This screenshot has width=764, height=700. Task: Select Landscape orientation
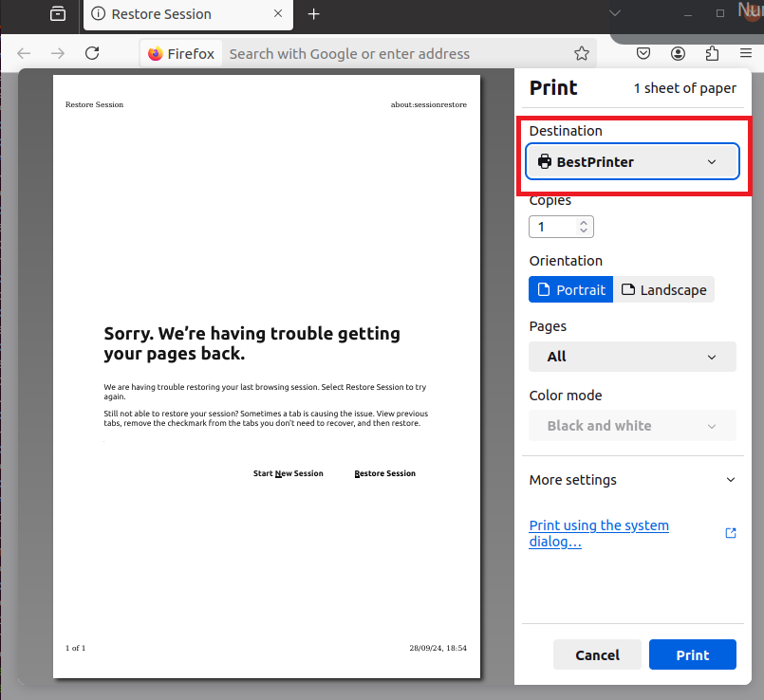(663, 290)
